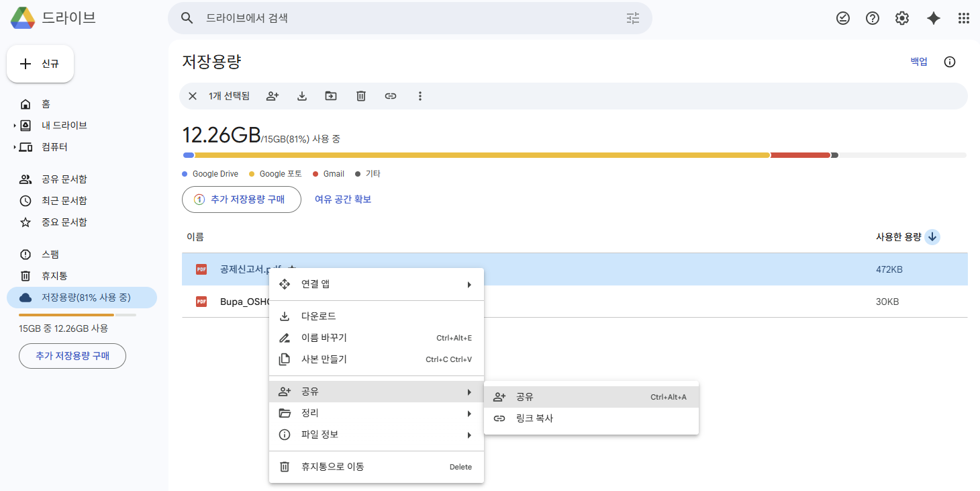Click the 여유 공간 확보 link

point(343,199)
